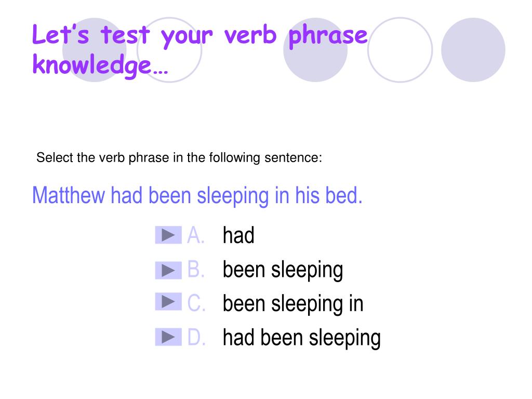
Task: Click the outlined white circle near the top right
Action: (400, 50)
